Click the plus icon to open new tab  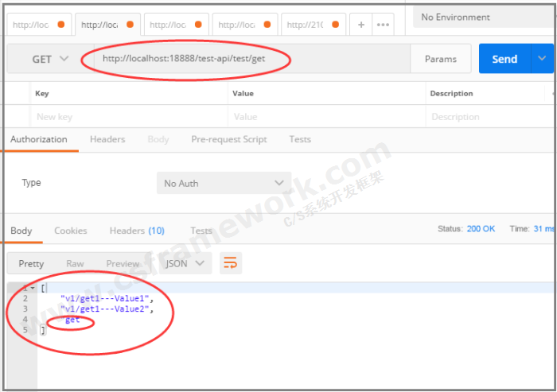pos(360,25)
